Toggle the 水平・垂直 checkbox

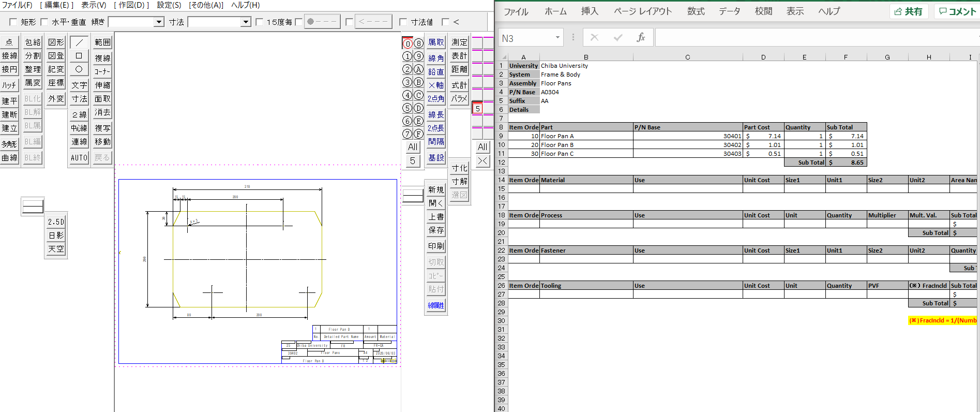point(44,22)
